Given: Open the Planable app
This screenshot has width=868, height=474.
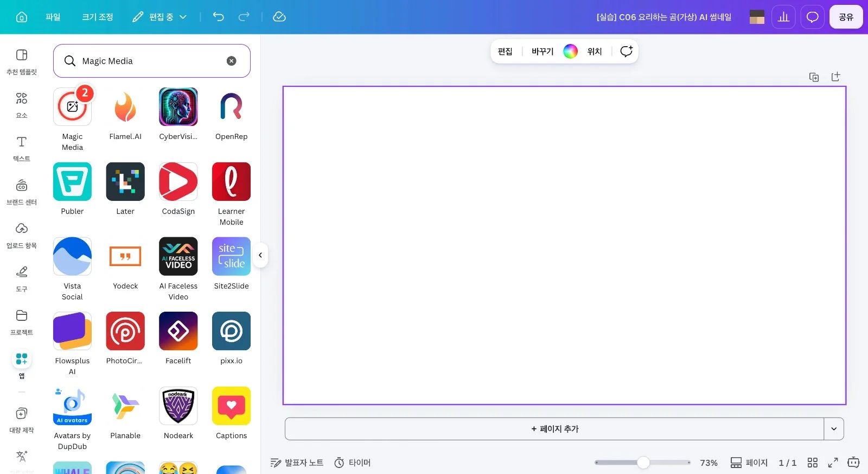Looking at the screenshot, I should (125, 406).
